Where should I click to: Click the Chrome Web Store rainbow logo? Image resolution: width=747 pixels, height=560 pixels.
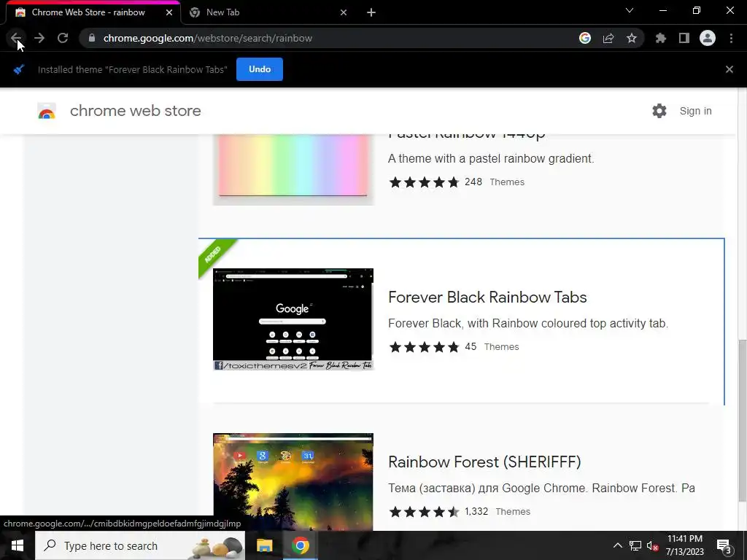(x=47, y=111)
